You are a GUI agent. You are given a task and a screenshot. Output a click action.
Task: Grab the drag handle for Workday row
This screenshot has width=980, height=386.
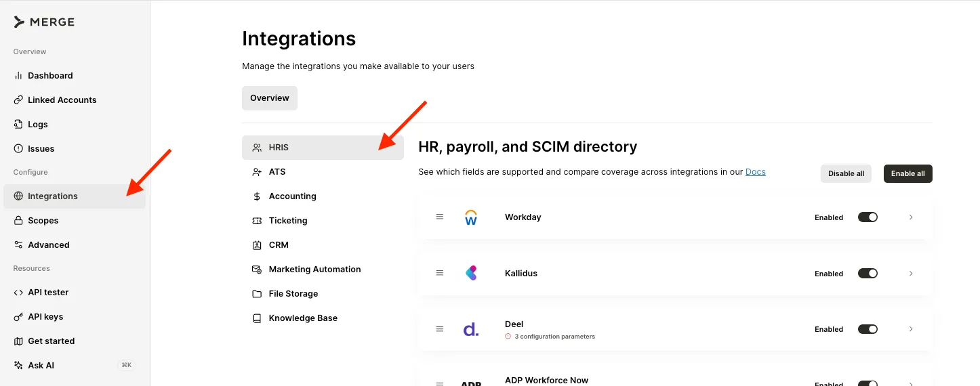point(440,217)
